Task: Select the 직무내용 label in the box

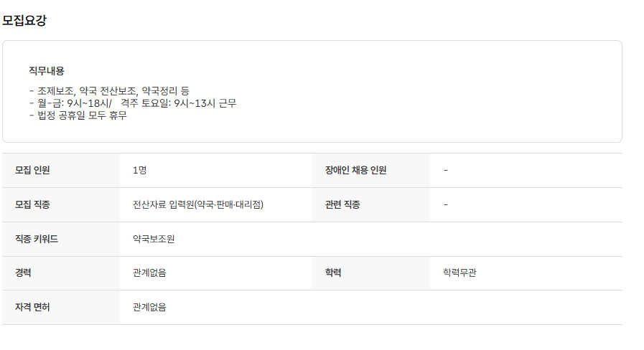Action: [47, 70]
